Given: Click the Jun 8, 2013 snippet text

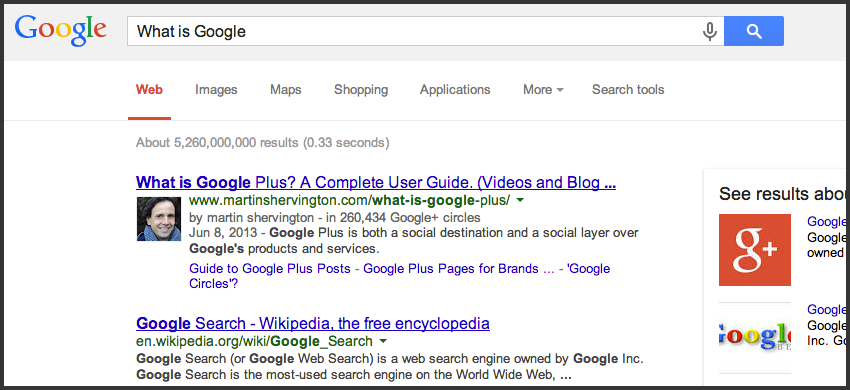Looking at the screenshot, I should point(414,241).
